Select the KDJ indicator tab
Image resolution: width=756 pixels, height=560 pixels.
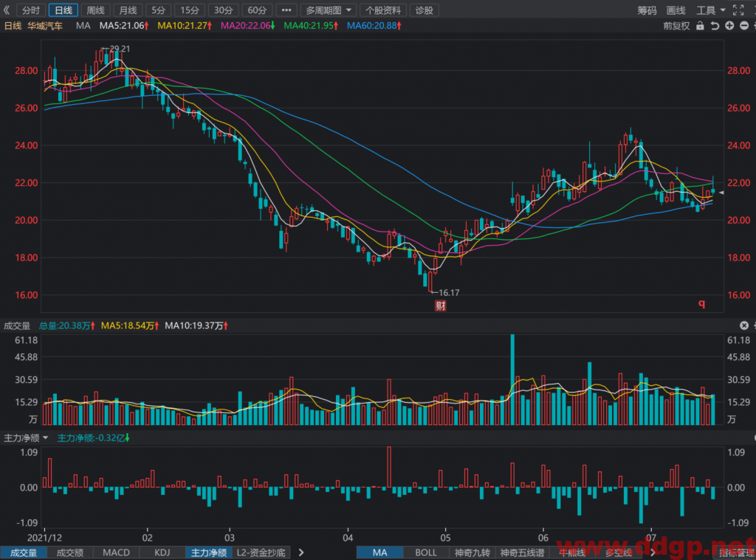(162, 553)
